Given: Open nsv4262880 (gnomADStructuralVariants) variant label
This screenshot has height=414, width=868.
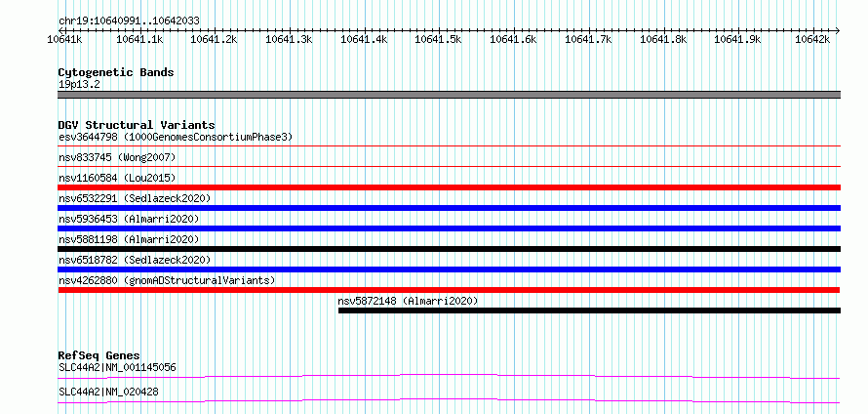Looking at the screenshot, I should pyautogui.click(x=167, y=280).
